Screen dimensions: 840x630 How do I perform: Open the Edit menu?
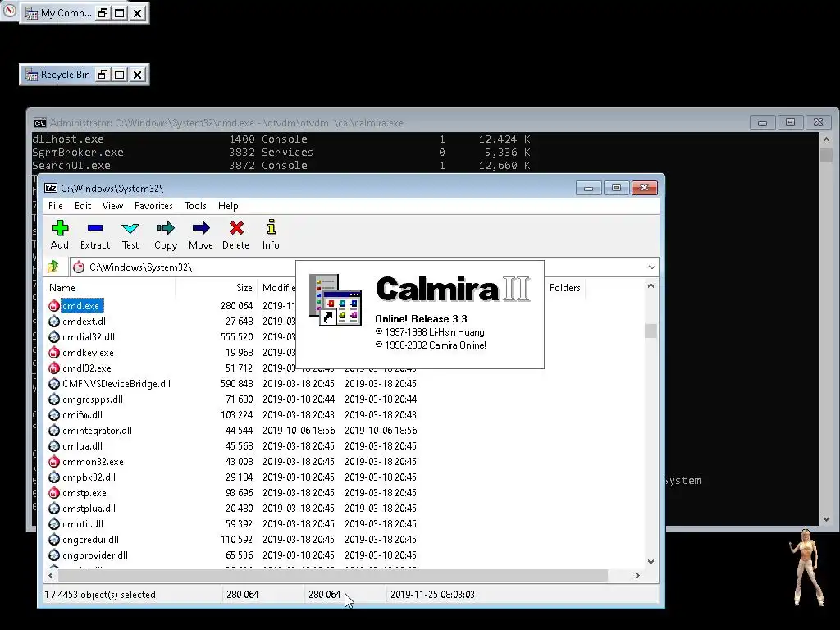pyautogui.click(x=83, y=206)
